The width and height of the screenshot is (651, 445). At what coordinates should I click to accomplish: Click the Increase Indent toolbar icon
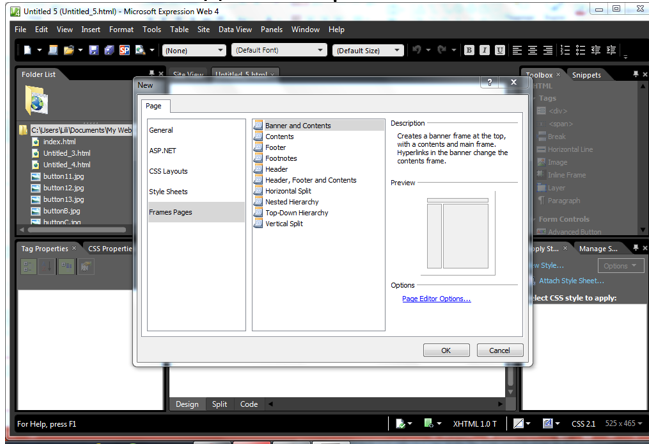tap(611, 50)
